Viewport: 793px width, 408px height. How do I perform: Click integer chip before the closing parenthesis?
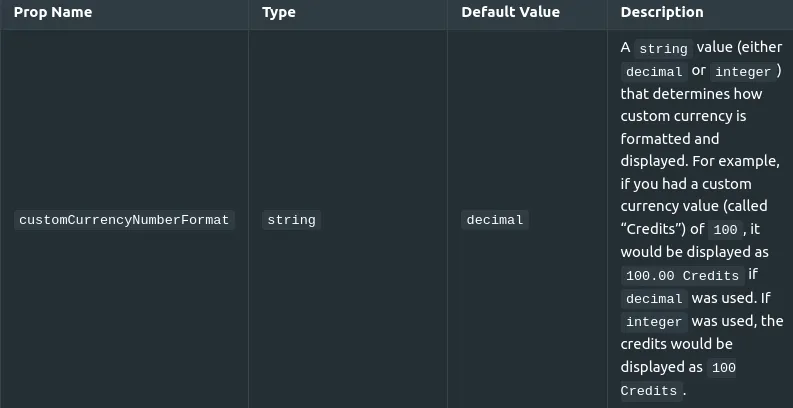click(743, 72)
